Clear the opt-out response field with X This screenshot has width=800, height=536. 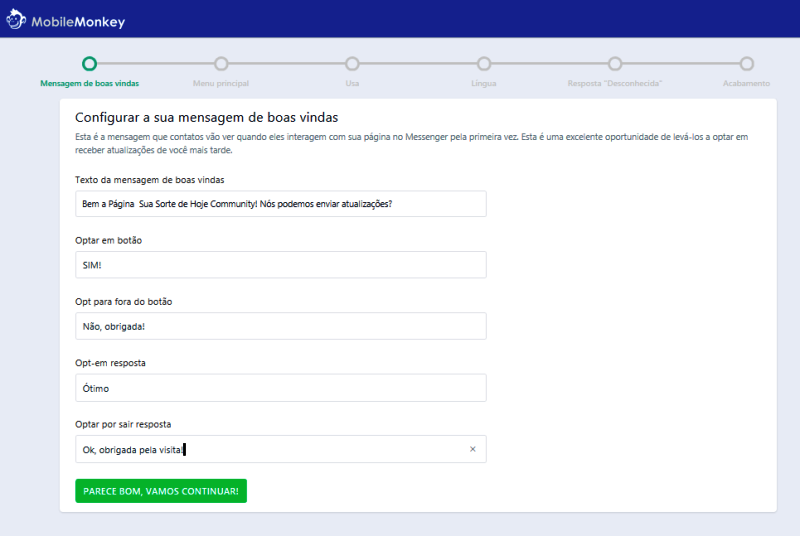coord(472,449)
